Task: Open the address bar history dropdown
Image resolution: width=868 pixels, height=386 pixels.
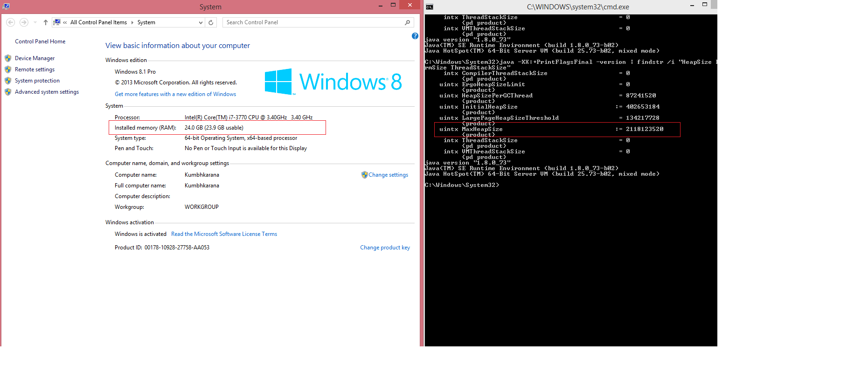Action: (201, 22)
